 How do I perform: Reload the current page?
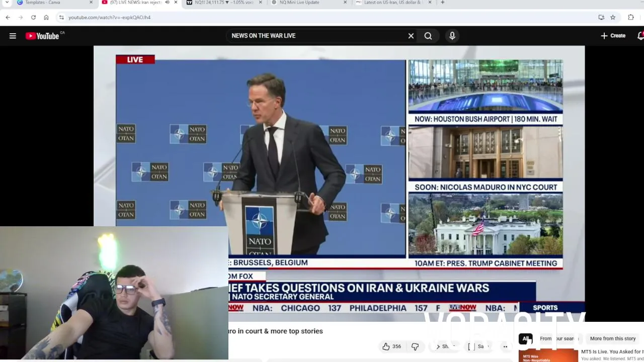pyautogui.click(x=33, y=17)
